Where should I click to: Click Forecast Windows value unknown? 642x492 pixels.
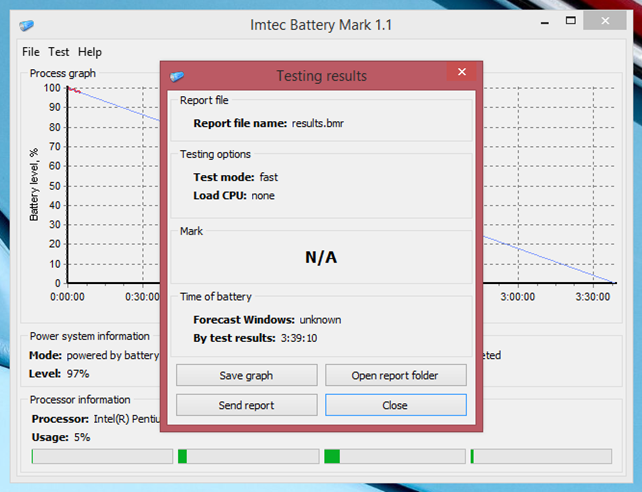pyautogui.click(x=320, y=320)
